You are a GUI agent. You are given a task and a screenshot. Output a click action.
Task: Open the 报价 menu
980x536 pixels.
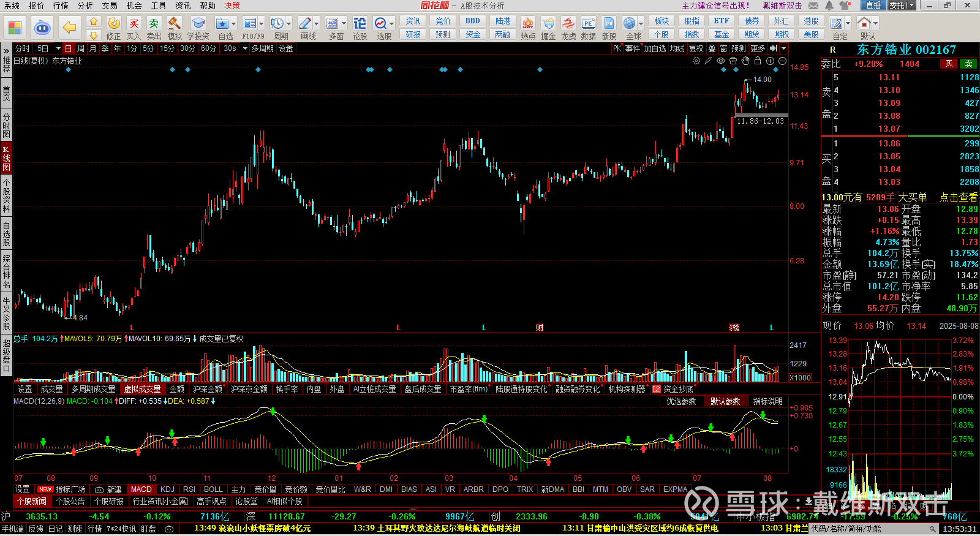click(x=36, y=6)
